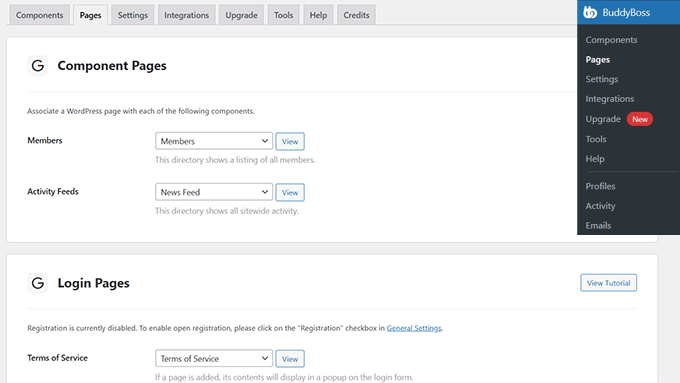Click the View Tutorial button
Screen dimensions: 680x383
coord(608,283)
